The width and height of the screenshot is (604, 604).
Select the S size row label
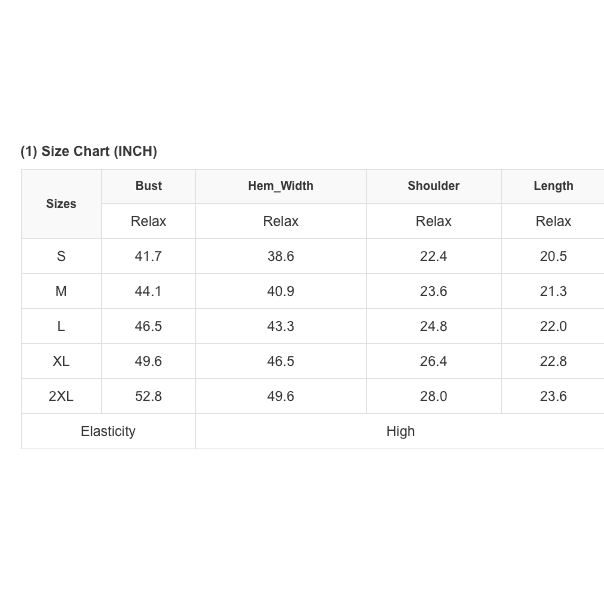tap(61, 256)
